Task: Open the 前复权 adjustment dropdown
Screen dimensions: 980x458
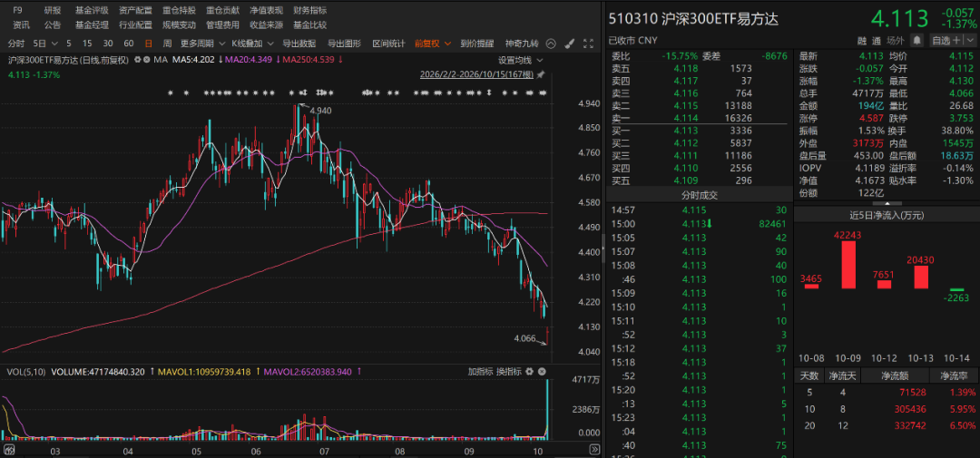Action: pyautogui.click(x=431, y=44)
